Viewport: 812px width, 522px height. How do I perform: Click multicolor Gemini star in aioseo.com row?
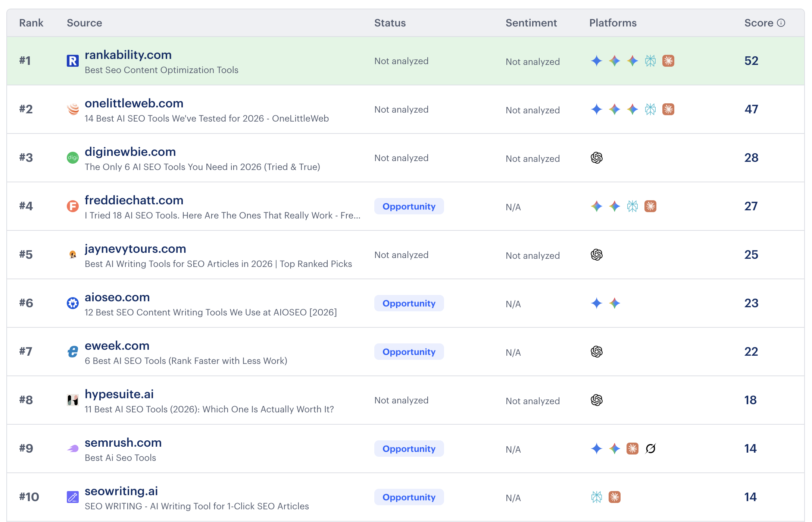pyautogui.click(x=615, y=303)
